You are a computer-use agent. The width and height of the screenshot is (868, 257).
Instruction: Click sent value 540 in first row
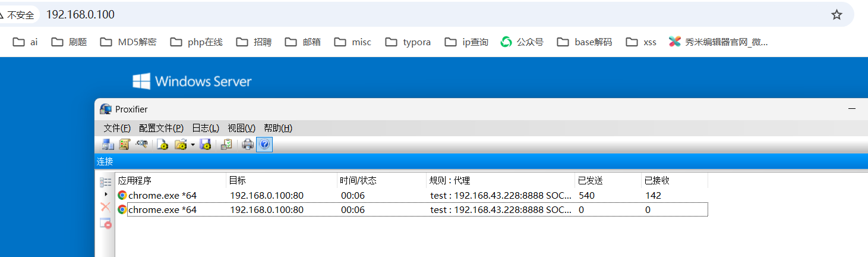click(x=586, y=195)
